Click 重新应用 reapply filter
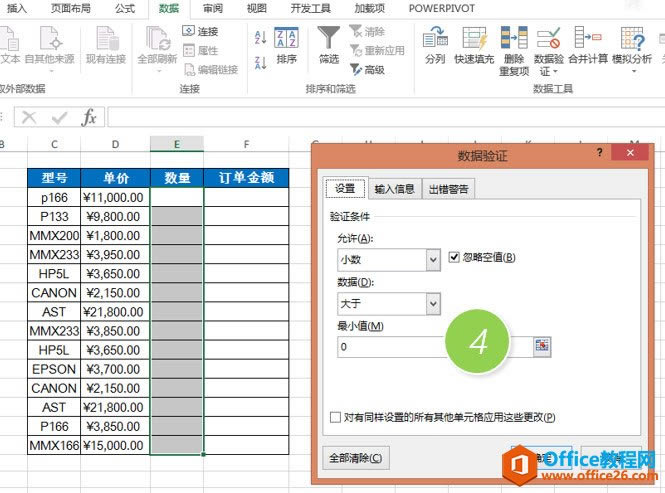Viewport: 665px width, 493px height. click(x=377, y=50)
